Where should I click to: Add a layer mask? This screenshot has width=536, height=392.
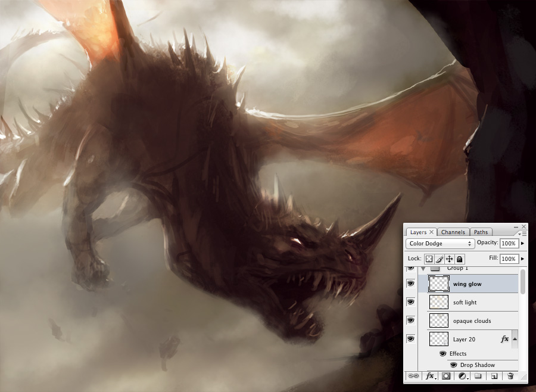click(x=446, y=376)
